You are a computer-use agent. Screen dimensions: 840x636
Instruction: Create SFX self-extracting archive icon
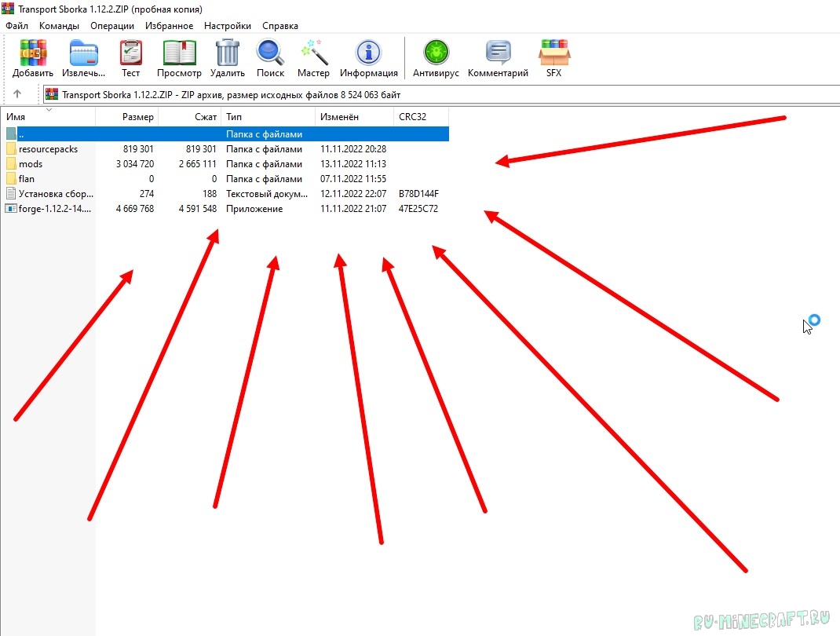pos(553,53)
